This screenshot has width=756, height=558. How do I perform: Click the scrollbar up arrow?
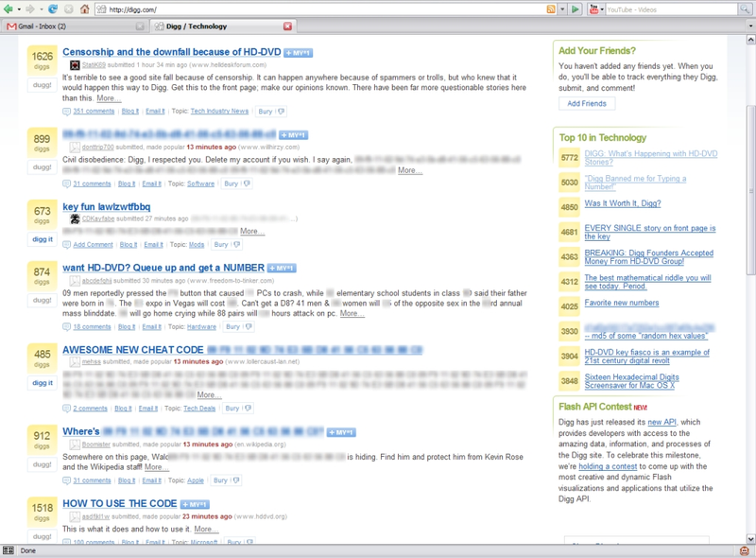(750, 40)
